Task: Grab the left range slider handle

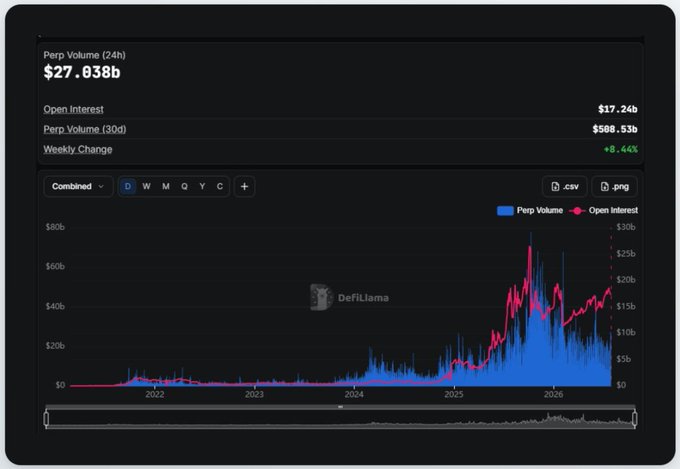Action: 46,419
